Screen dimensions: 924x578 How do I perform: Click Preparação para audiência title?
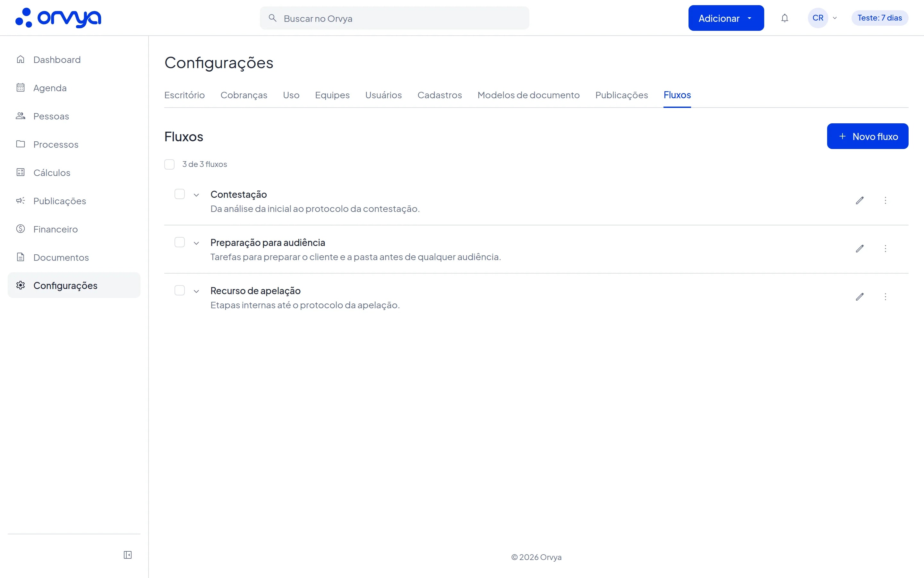tap(268, 242)
